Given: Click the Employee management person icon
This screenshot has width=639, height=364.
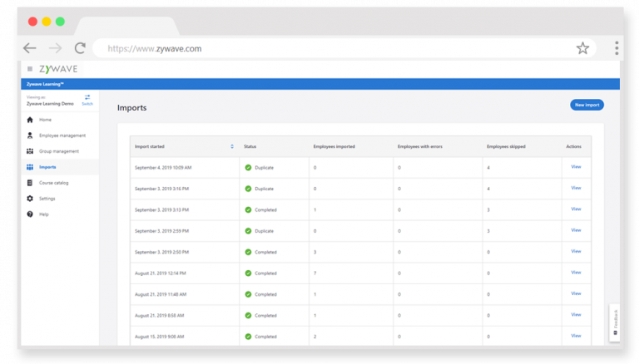Looking at the screenshot, I should pos(30,135).
